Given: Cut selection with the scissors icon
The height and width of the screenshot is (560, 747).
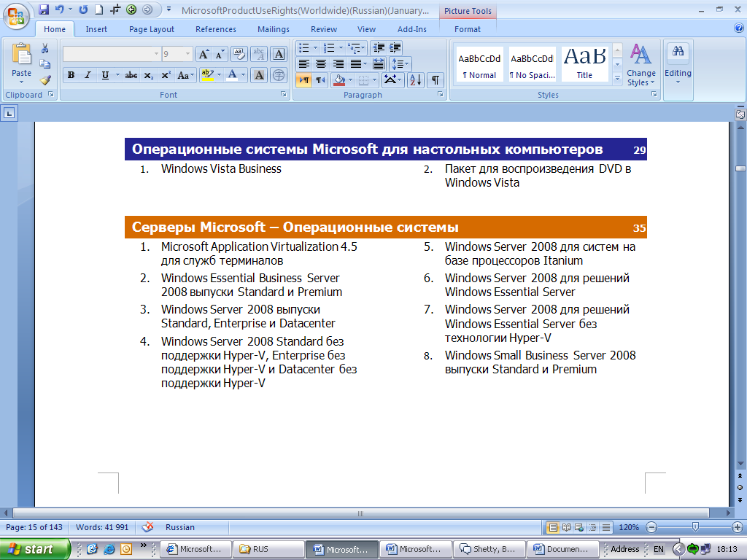Looking at the screenshot, I should [x=44, y=48].
